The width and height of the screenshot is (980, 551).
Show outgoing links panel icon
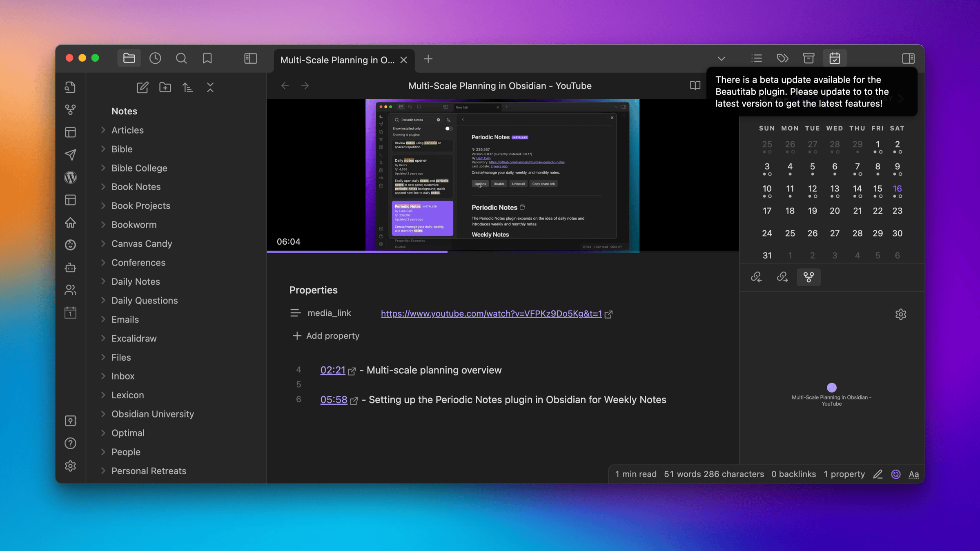(782, 277)
